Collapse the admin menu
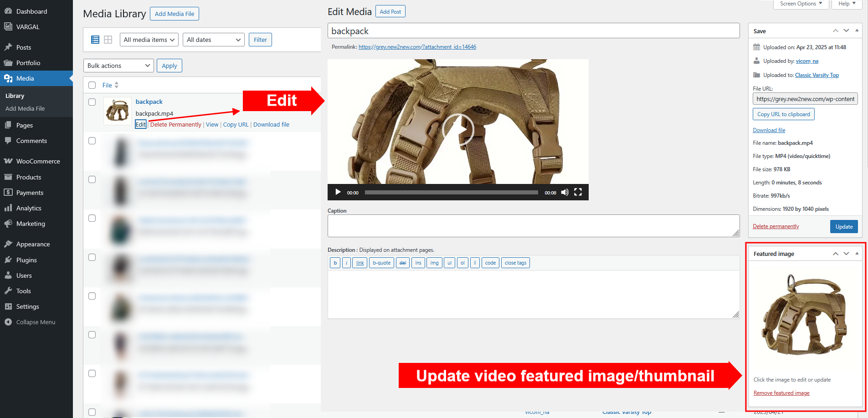The width and height of the screenshot is (868, 418). (36, 322)
